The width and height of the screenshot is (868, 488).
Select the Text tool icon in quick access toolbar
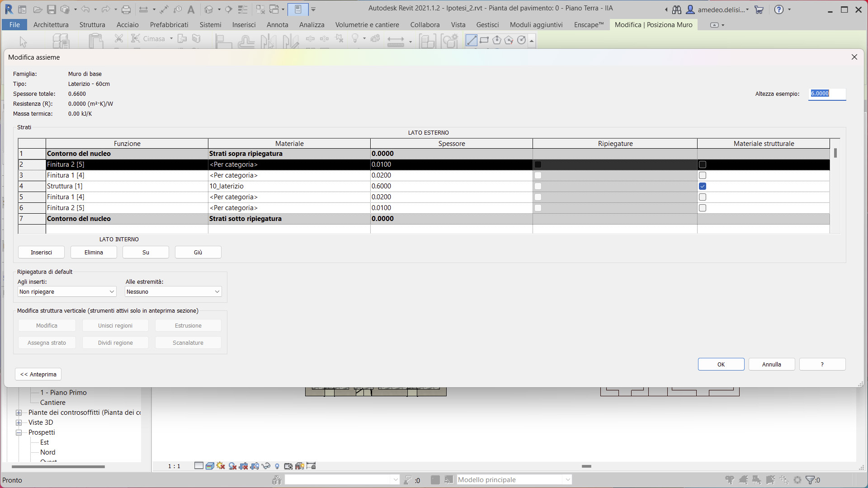pos(191,9)
